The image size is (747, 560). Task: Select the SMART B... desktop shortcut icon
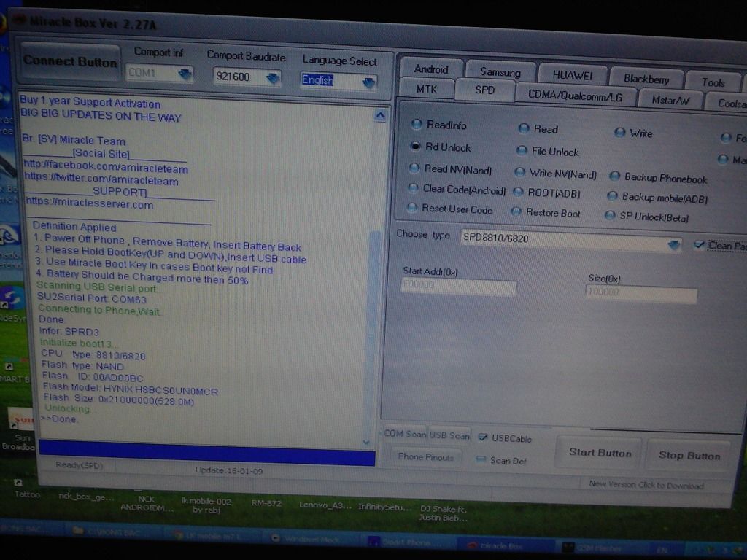13,373
